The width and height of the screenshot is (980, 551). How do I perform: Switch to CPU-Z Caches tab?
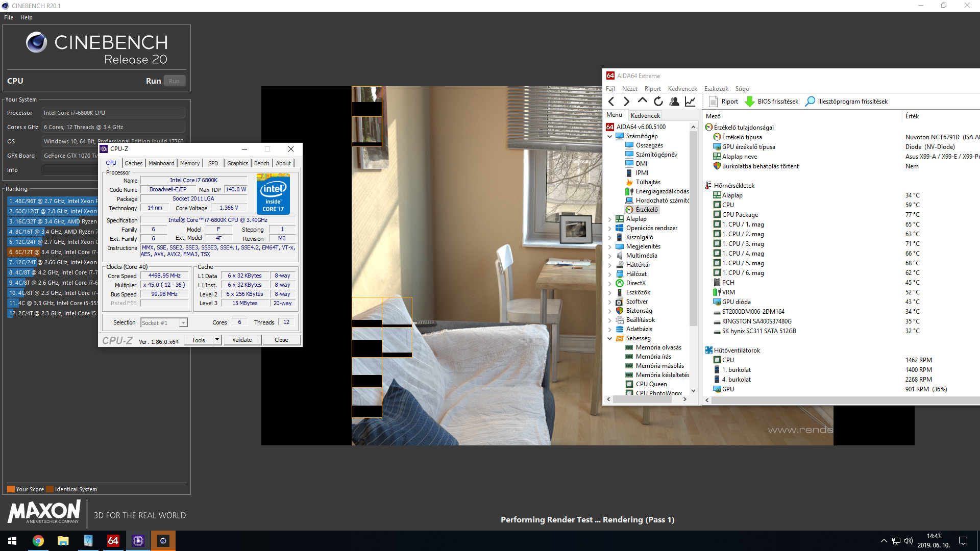pos(134,163)
